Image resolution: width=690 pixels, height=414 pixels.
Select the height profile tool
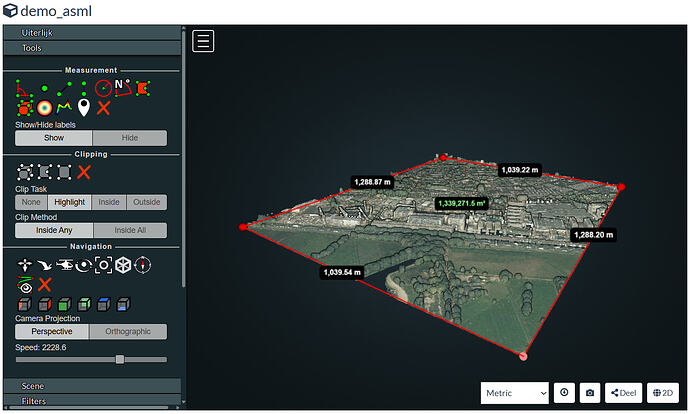[64, 107]
